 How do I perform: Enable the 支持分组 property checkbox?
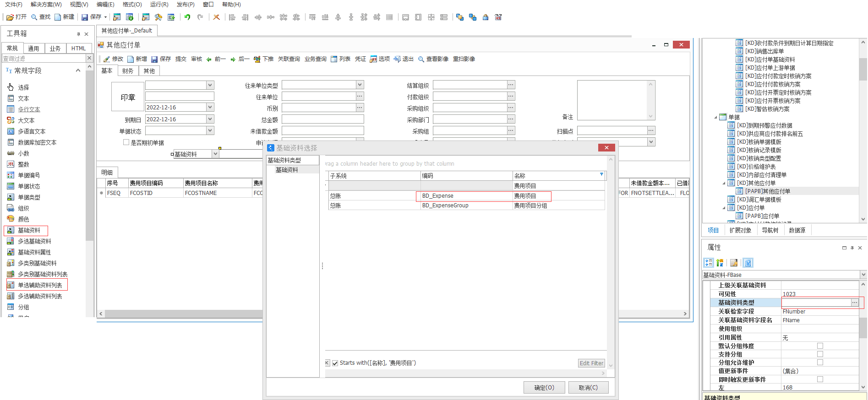[x=820, y=354]
